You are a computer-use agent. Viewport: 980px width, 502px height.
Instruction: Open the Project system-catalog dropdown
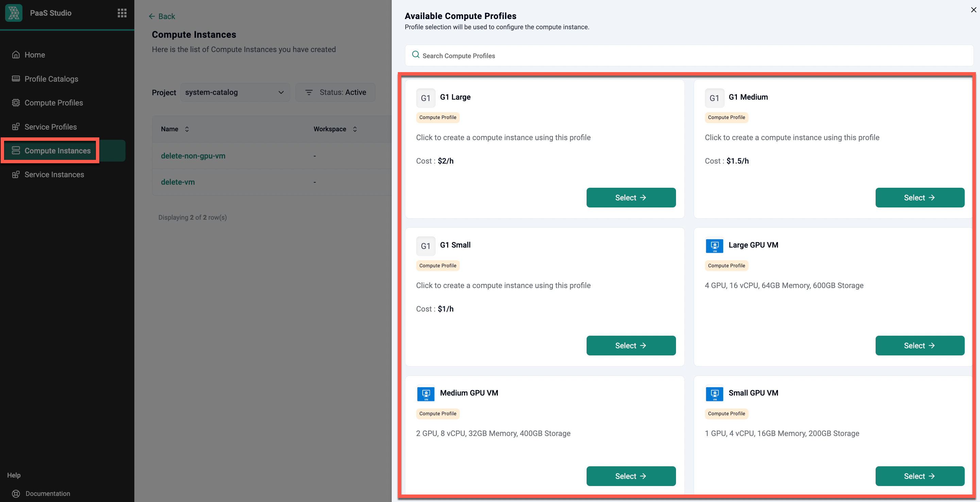(235, 93)
